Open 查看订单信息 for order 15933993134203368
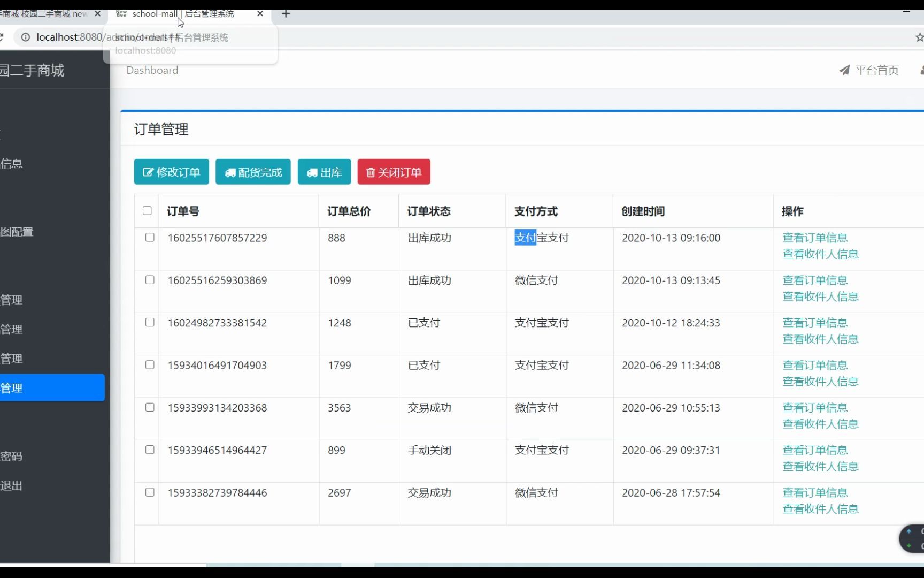 [815, 408]
